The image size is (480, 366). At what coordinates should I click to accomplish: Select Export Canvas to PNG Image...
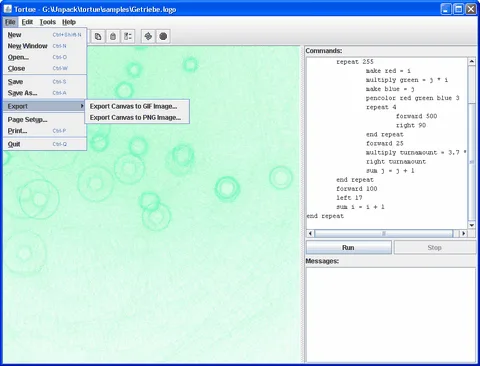(137, 118)
